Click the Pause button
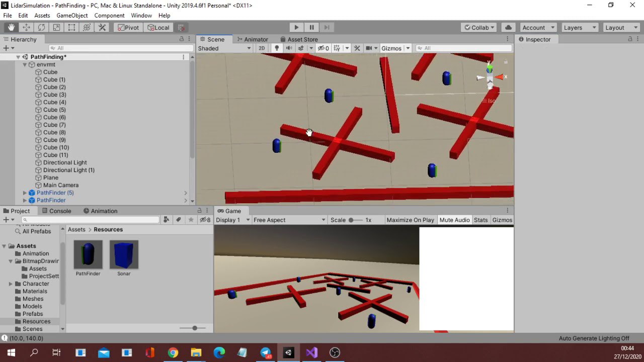 pyautogui.click(x=311, y=28)
